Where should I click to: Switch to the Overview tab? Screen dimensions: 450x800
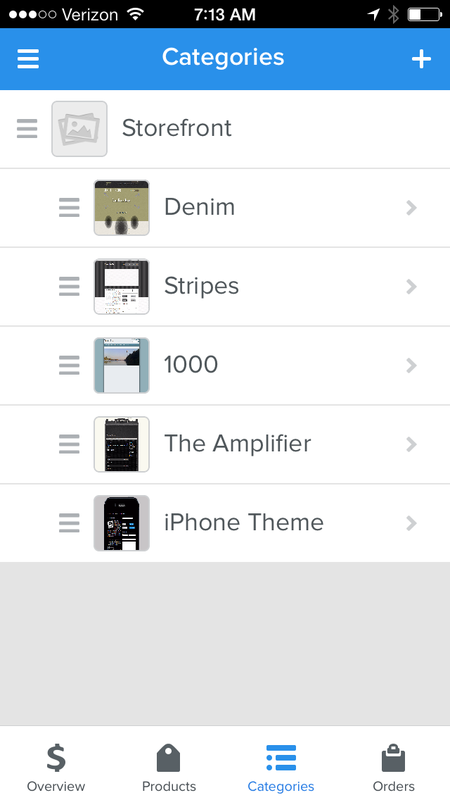tap(56, 767)
